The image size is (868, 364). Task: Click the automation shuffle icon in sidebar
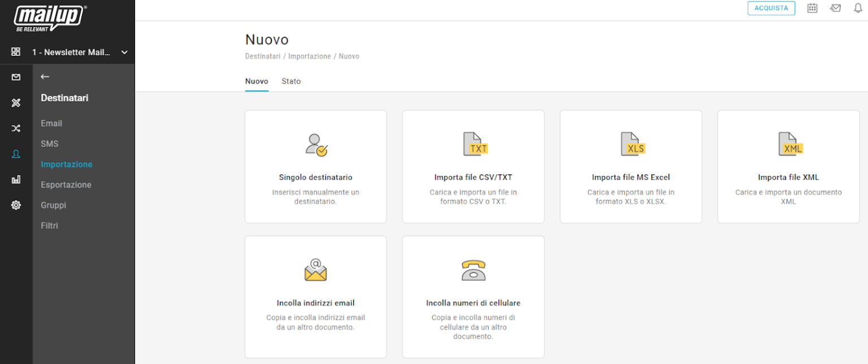point(16,129)
